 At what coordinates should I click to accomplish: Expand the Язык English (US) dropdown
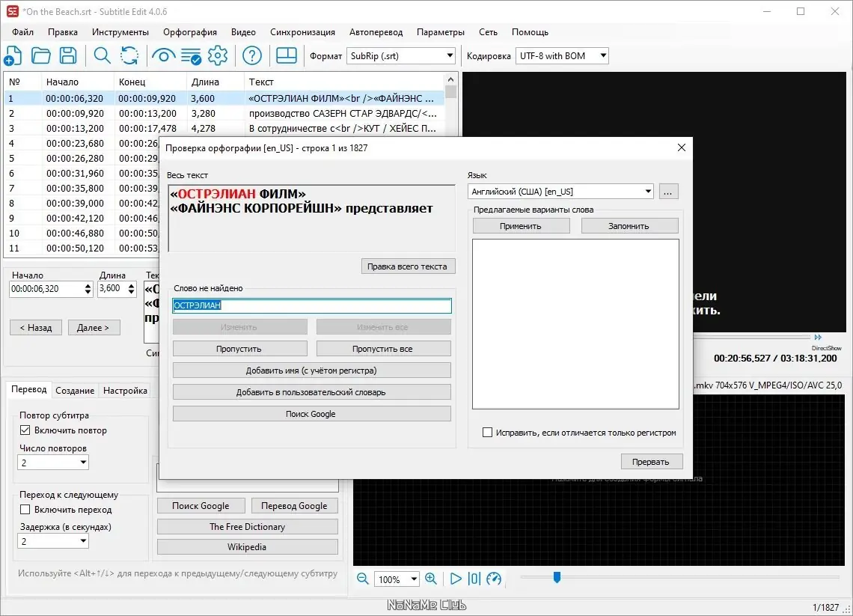point(560,192)
